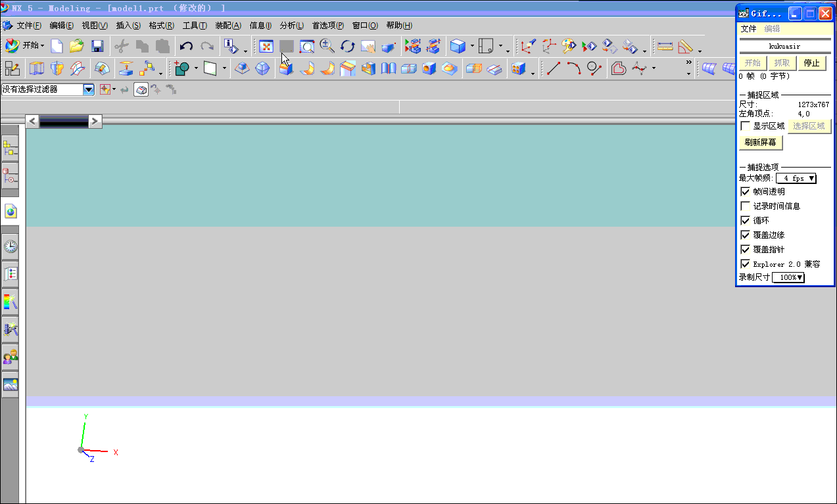
Task: Enable the 显示区域 checkbox
Action: pyautogui.click(x=745, y=126)
